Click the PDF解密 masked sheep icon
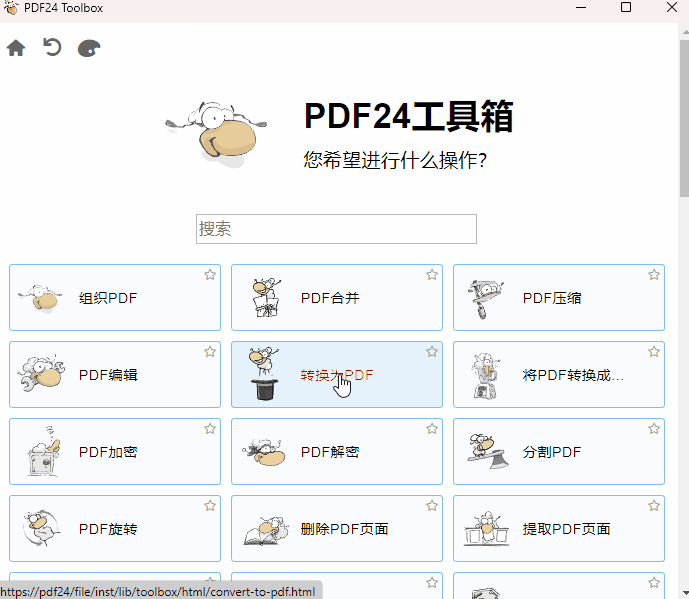 point(264,452)
